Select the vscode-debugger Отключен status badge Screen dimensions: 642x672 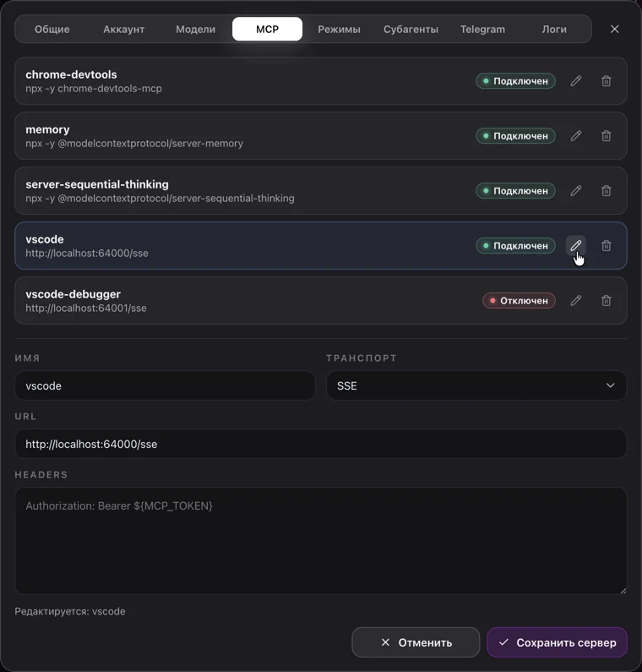(519, 300)
